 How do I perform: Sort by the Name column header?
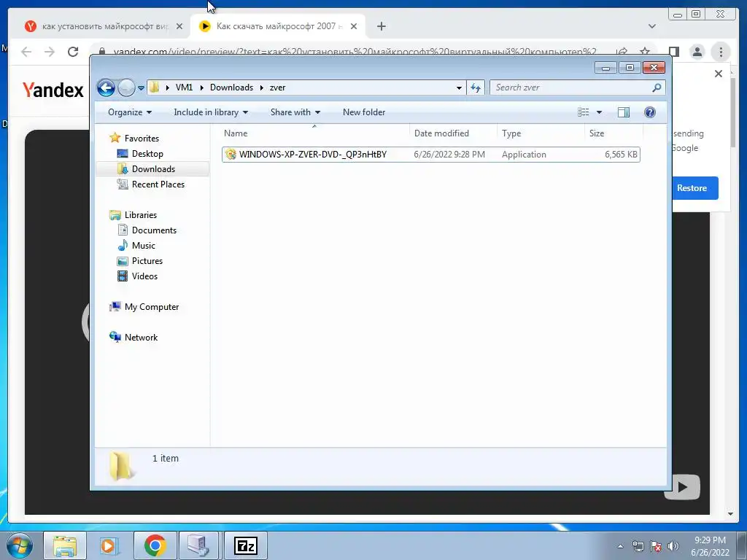[314, 133]
